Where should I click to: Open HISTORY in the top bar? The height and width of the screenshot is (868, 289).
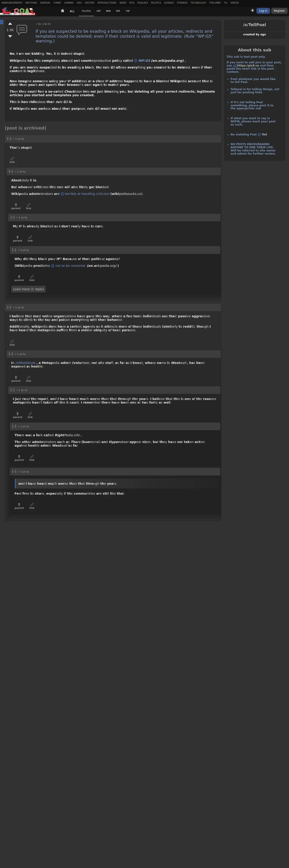coord(90,3)
